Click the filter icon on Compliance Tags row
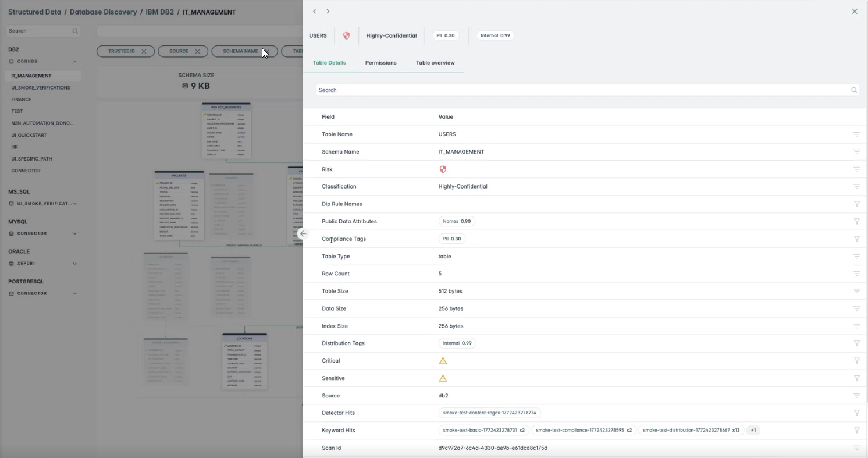Screen dimensions: 868x458 [x=856, y=239]
